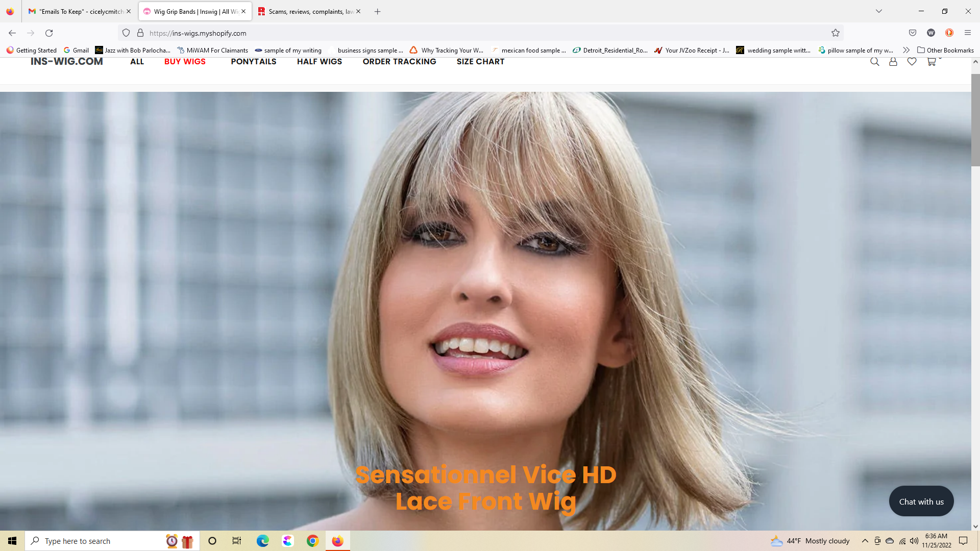980x551 pixels.
Task: Launch Microsoft Edge from the taskbar
Action: click(x=262, y=541)
